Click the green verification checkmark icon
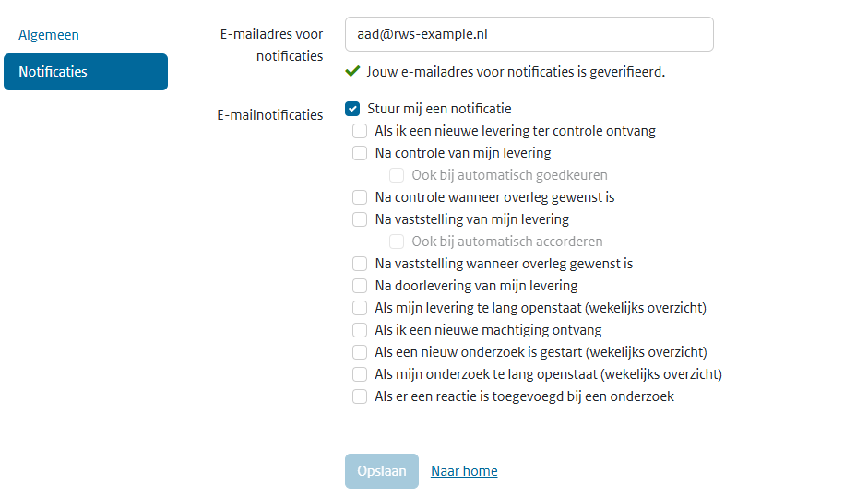Viewport: 868px width, 496px height. tap(352, 71)
